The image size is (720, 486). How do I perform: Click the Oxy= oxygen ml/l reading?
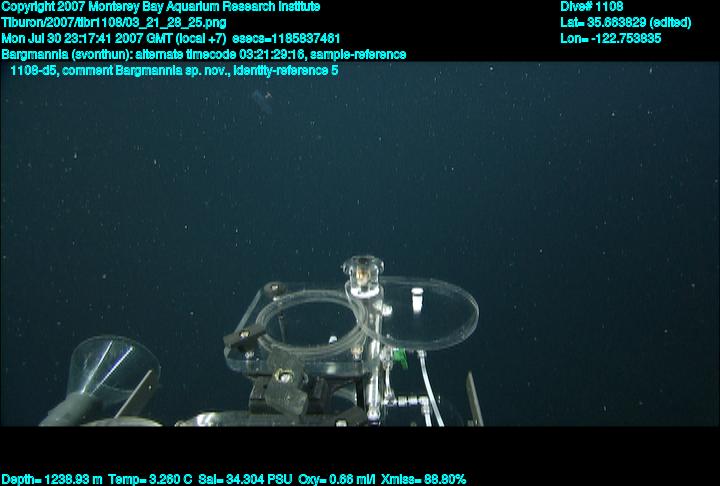click(x=337, y=480)
